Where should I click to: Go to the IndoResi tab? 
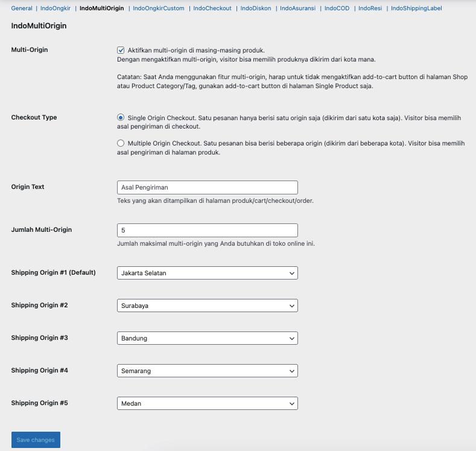[x=370, y=8]
